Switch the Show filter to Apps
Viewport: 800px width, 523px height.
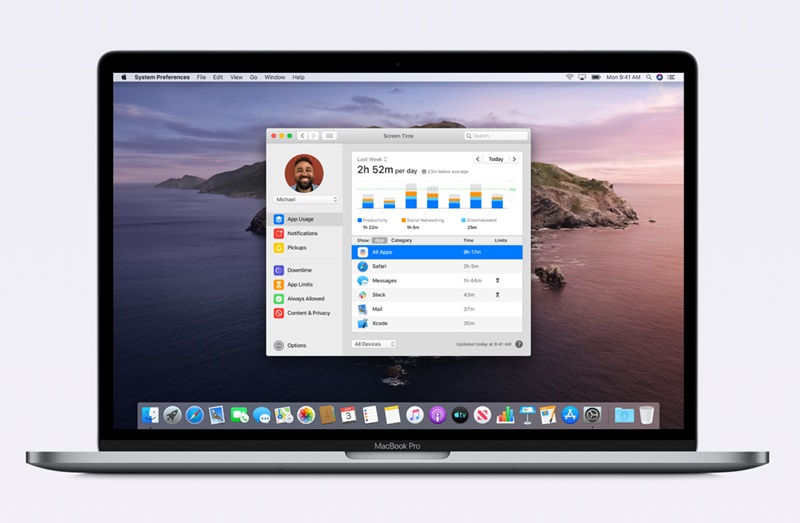coord(379,240)
